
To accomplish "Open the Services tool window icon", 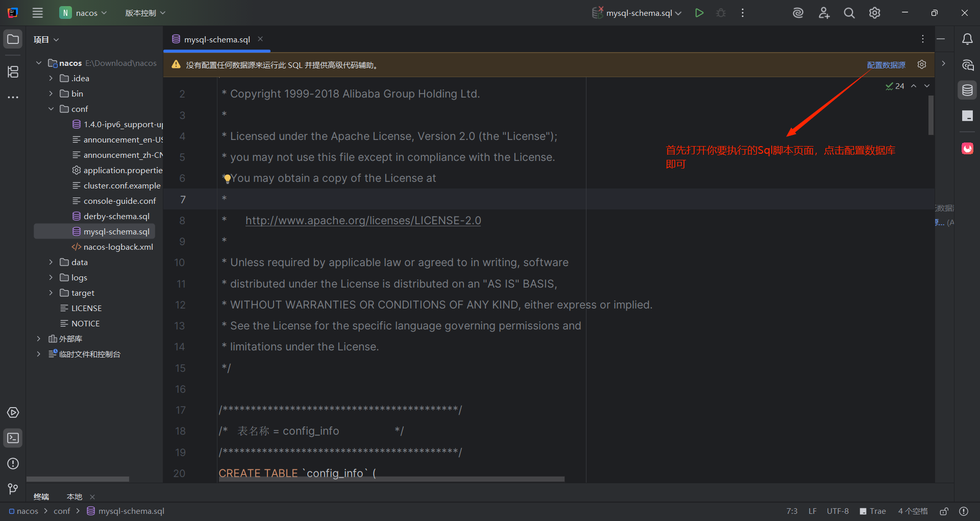I will pyautogui.click(x=13, y=412).
